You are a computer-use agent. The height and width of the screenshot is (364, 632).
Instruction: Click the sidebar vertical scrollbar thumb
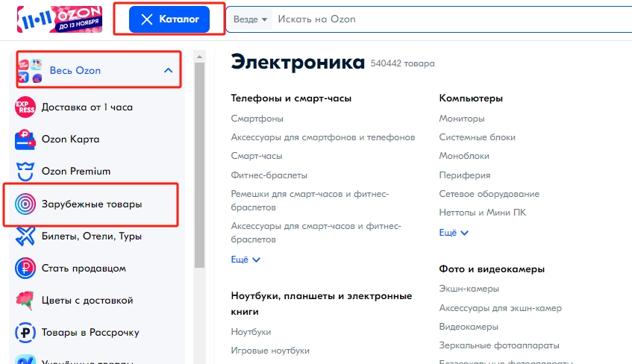(x=199, y=165)
